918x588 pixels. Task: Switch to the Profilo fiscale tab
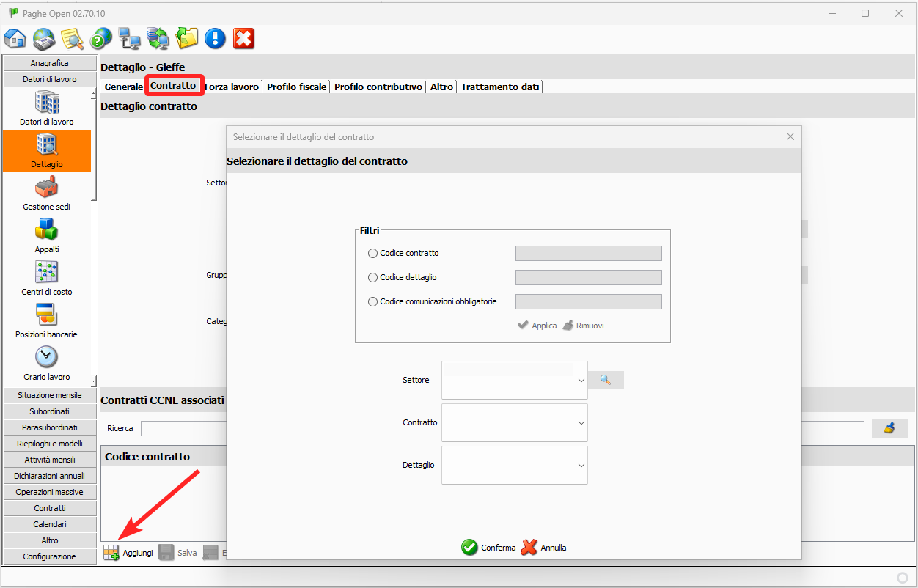click(296, 87)
